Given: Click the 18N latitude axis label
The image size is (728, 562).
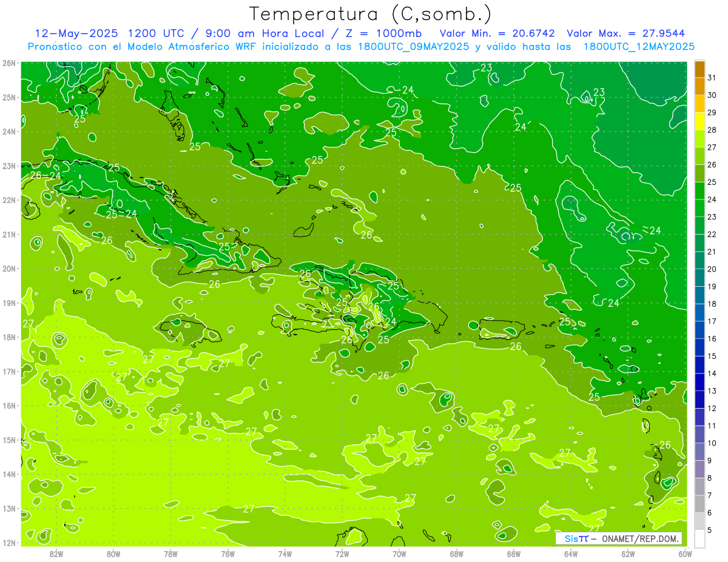Looking at the screenshot, I should [9, 337].
